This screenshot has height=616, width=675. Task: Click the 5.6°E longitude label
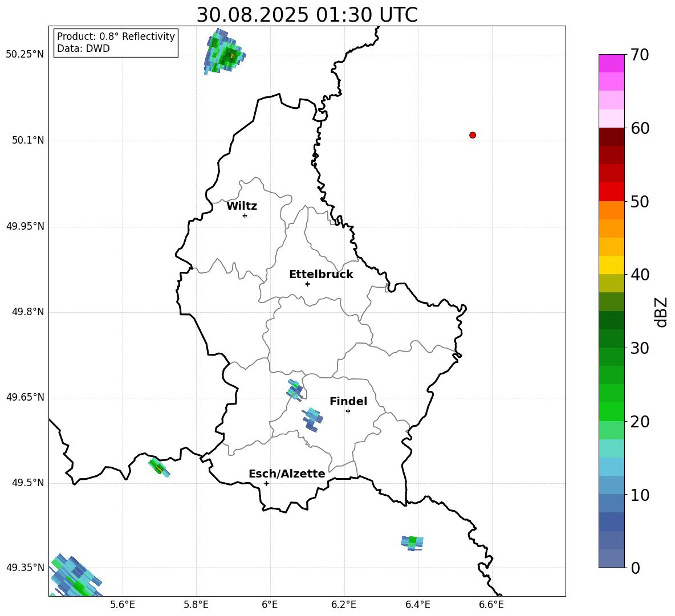[123, 605]
